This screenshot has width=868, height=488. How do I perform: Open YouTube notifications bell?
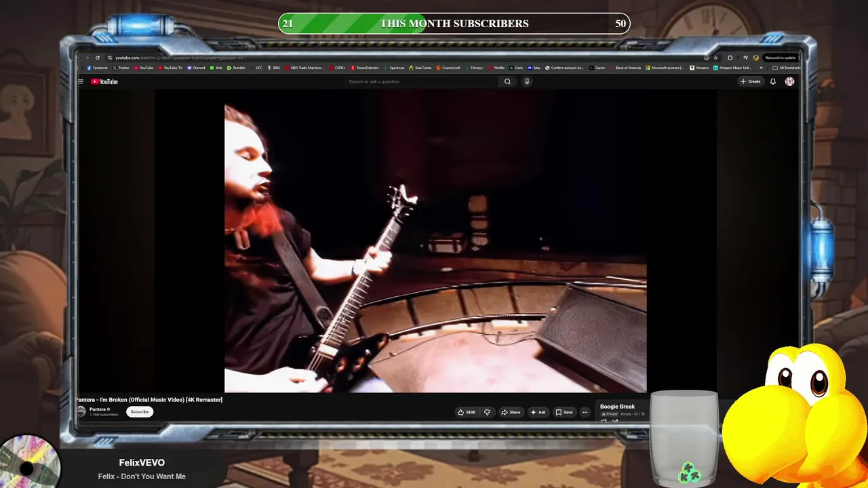point(772,81)
